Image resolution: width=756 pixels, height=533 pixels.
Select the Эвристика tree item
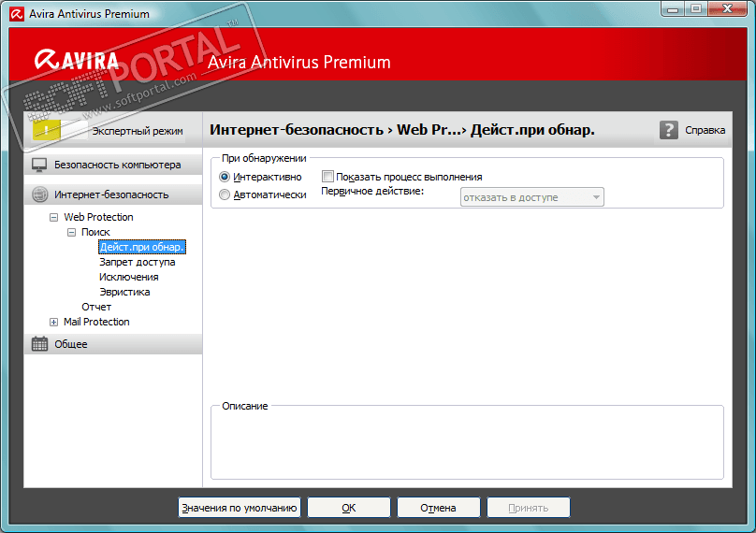coord(124,292)
